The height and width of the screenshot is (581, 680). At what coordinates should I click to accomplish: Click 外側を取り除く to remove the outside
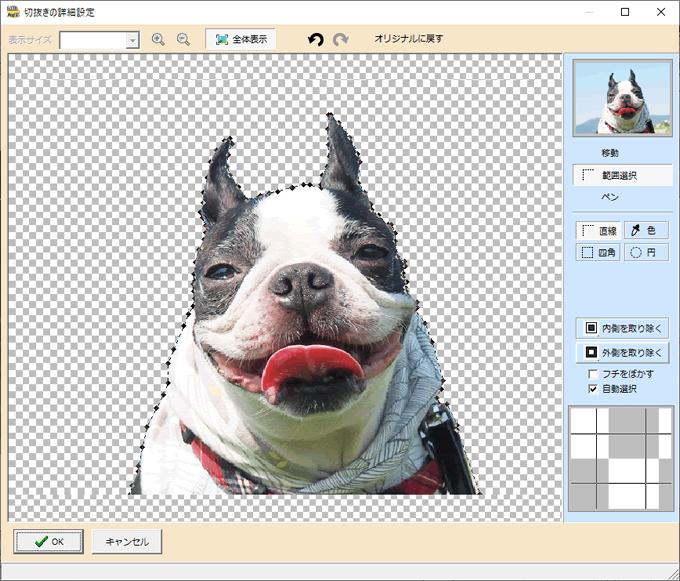click(623, 352)
